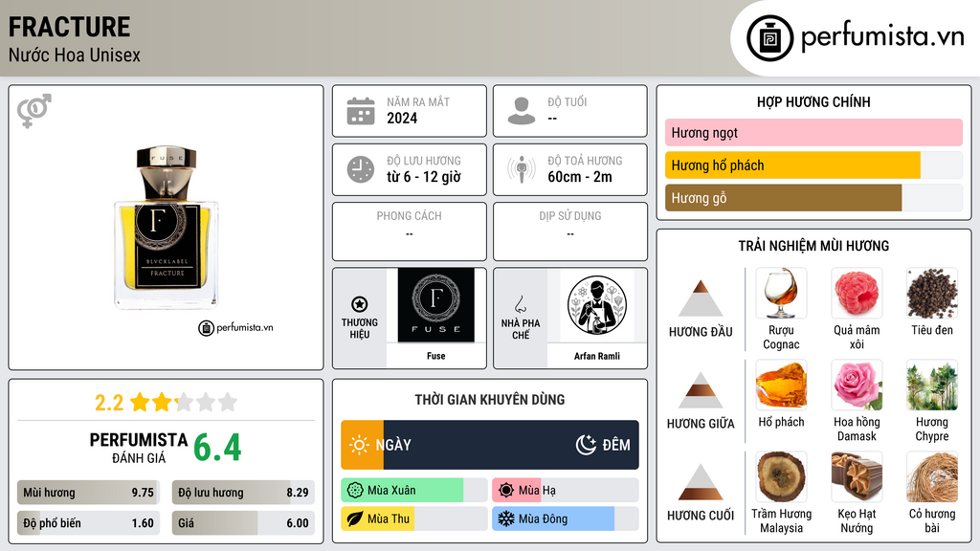Open the Fuse brand logo
Screen dimensions: 980x551
pyautogui.click(x=435, y=305)
